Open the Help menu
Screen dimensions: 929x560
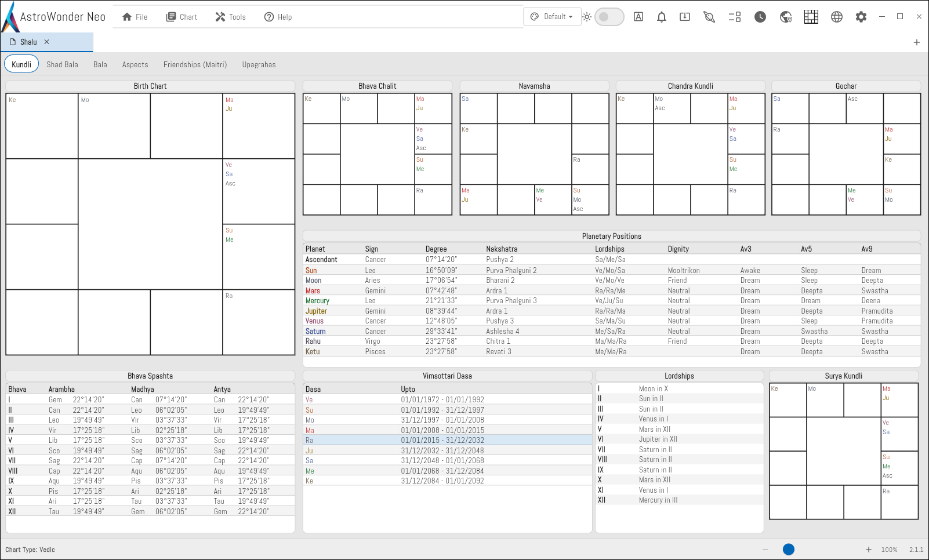coord(278,17)
